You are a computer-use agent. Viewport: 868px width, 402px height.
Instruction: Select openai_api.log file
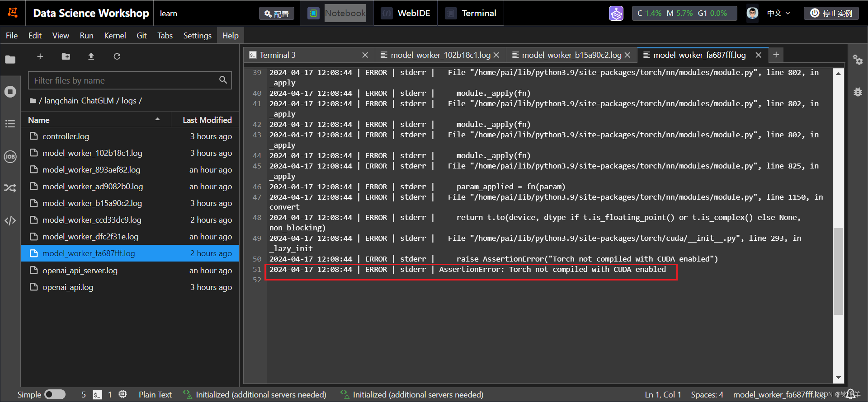130,287
